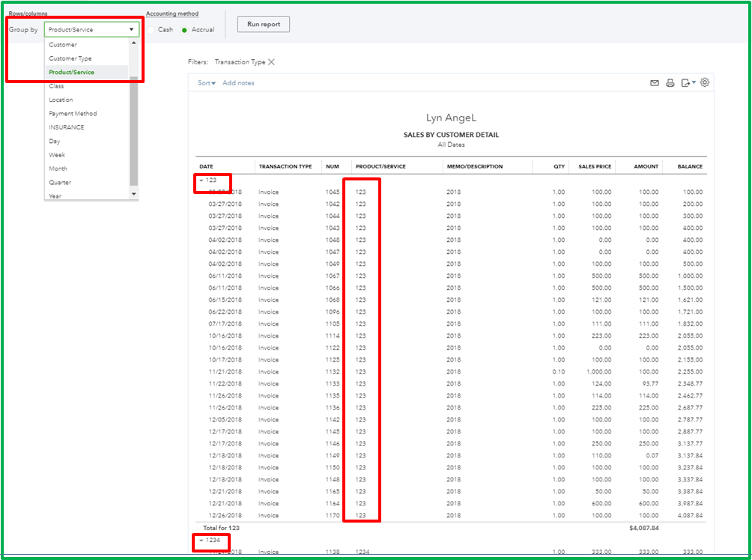Click the dropdown list scroll-up arrow
752x560 pixels.
134,43
